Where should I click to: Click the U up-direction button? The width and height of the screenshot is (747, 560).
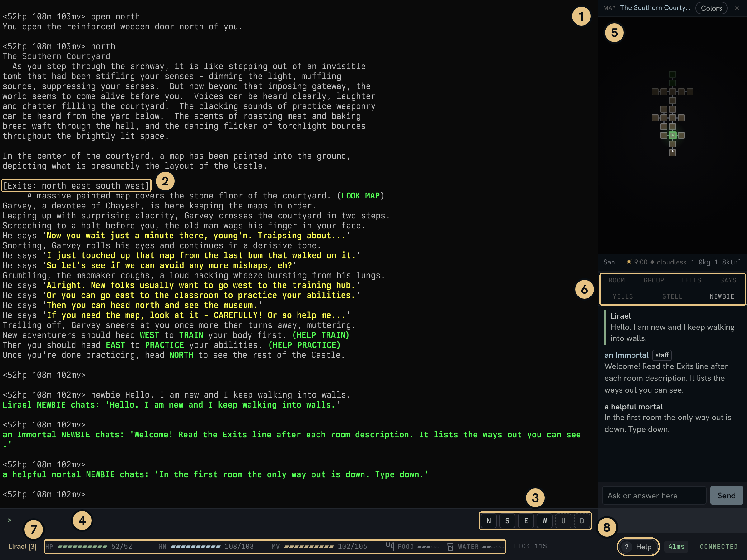pos(563,521)
